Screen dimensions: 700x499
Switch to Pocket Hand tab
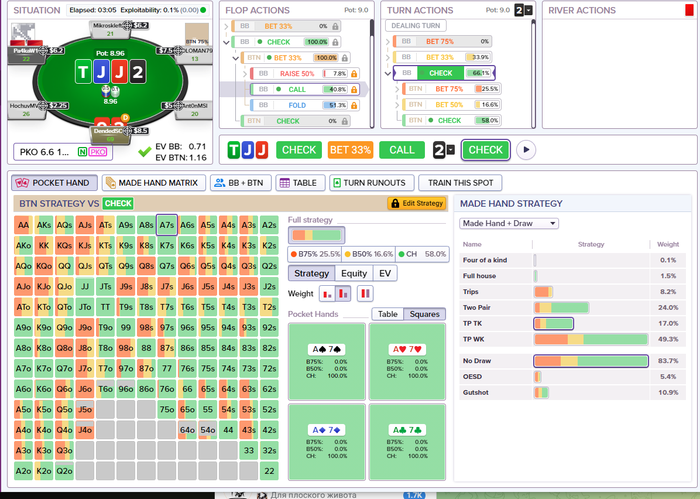click(x=54, y=183)
